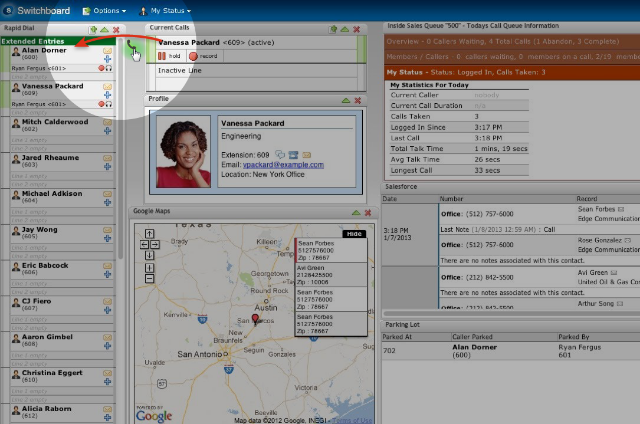Image resolution: width=640 pixels, height=424 pixels.
Task: Send voicemail envelope for Alan Dorner
Action: 107,51
